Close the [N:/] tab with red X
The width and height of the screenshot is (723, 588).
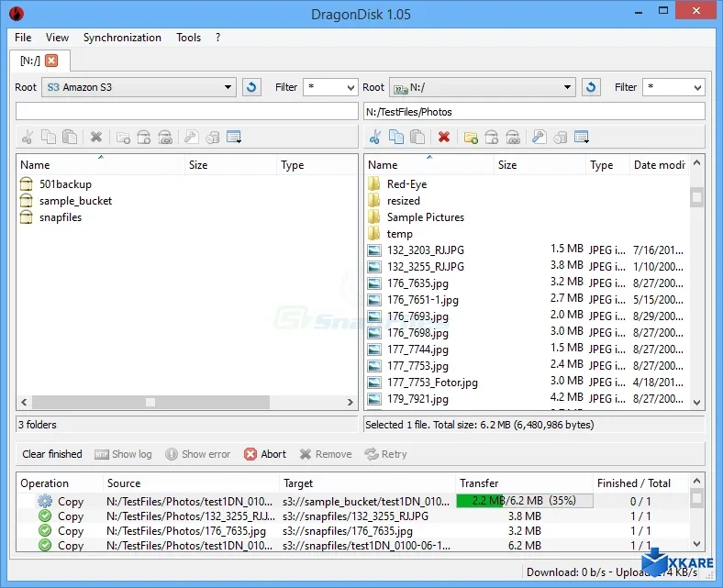(51, 61)
